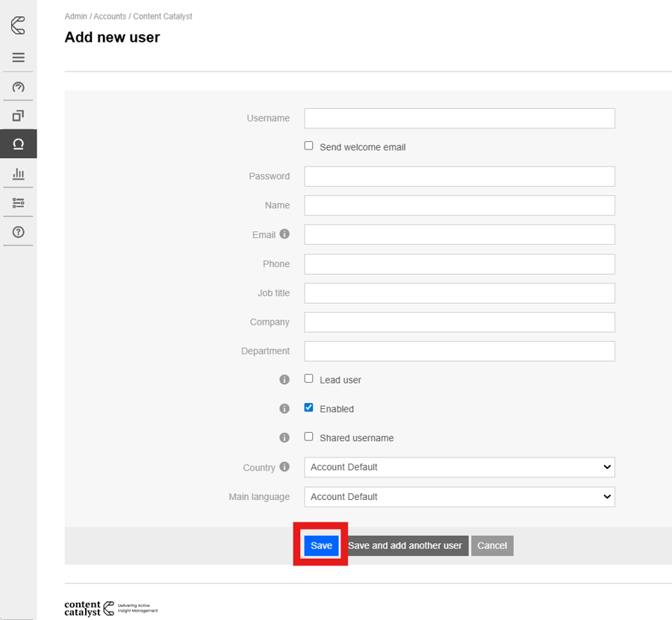This screenshot has height=620, width=672.
Task: Click the footer Content Catalyst logo
Action: point(111,608)
